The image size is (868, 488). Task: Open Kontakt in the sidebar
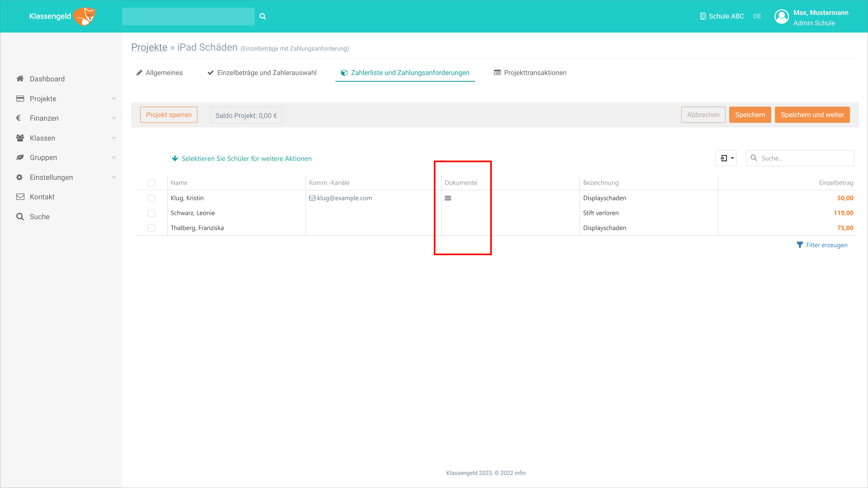point(42,197)
